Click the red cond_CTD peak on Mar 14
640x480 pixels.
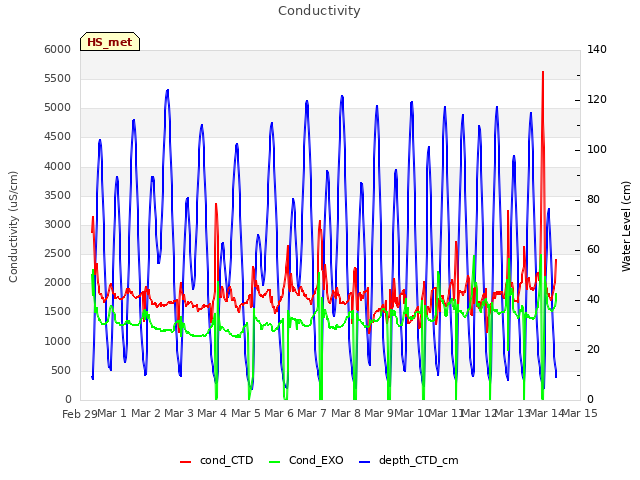click(x=543, y=72)
